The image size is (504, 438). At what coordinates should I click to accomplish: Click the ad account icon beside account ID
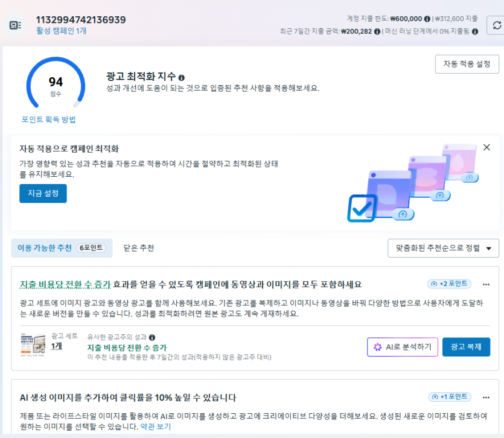[15, 25]
